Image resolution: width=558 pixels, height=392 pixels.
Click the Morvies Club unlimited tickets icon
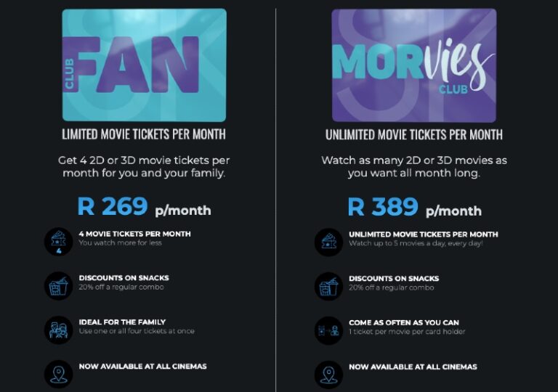(328, 242)
